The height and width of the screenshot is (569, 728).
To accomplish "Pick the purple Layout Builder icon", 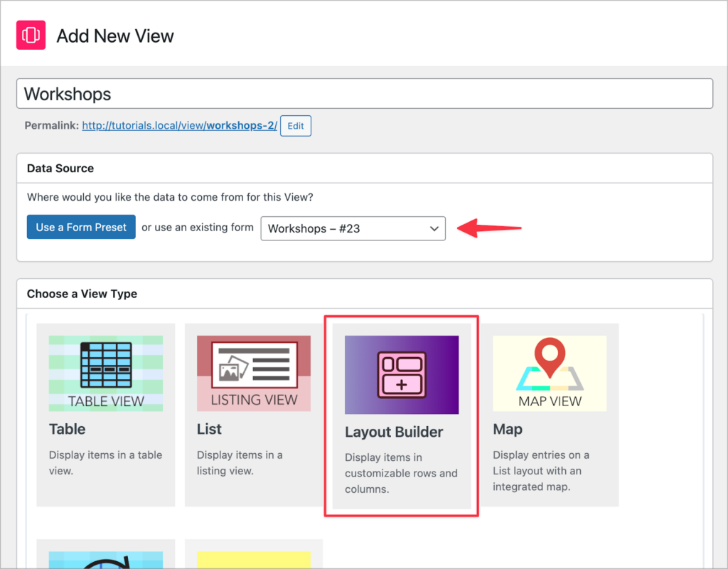I will [401, 374].
